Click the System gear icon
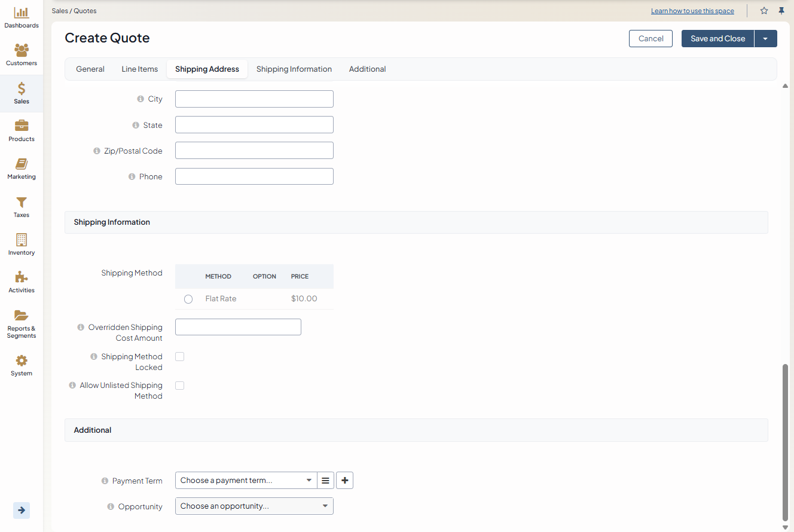The width and height of the screenshot is (794, 532). click(x=22, y=360)
